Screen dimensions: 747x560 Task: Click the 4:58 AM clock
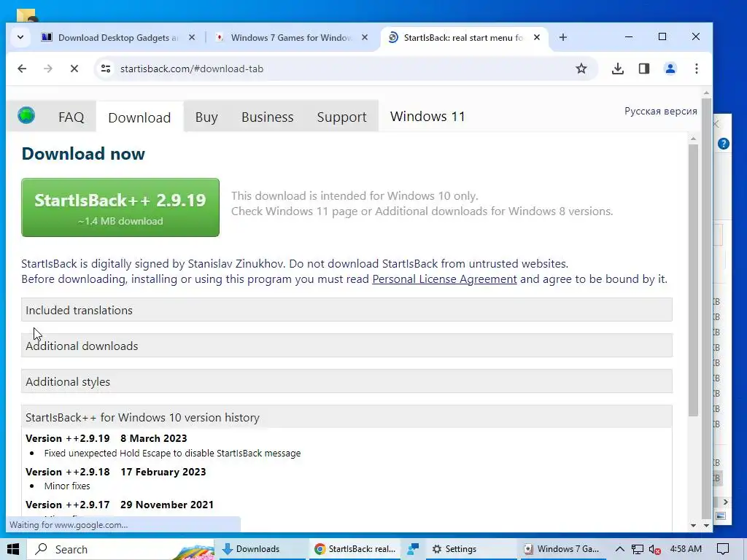tap(686, 548)
